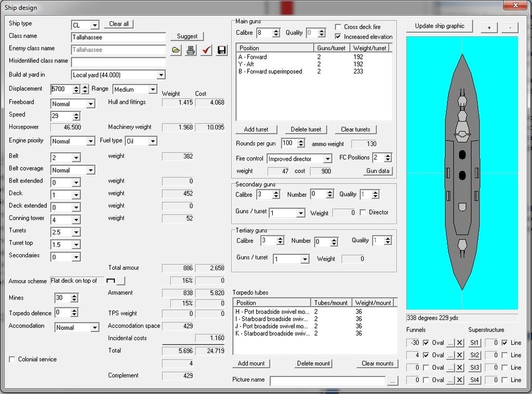Uncheck Oval for the funnel valued 4
The height and width of the screenshot is (394, 532).
[426, 355]
